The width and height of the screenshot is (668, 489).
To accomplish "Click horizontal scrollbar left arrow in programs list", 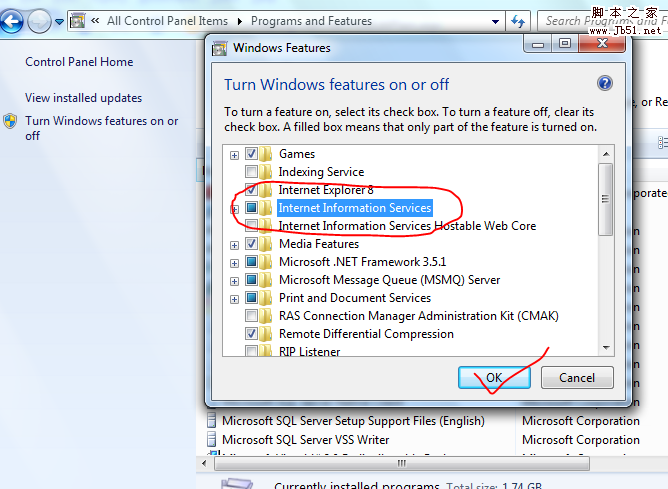I will pyautogui.click(x=204, y=463).
